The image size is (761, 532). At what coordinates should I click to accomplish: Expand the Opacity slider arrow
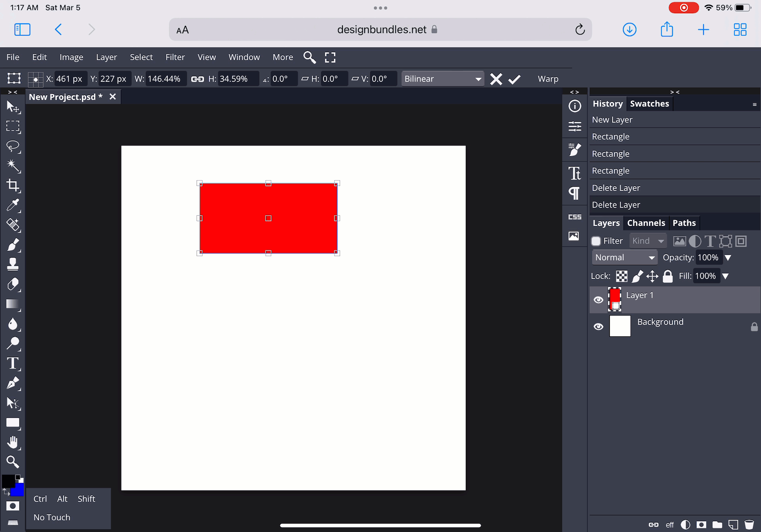coord(728,258)
